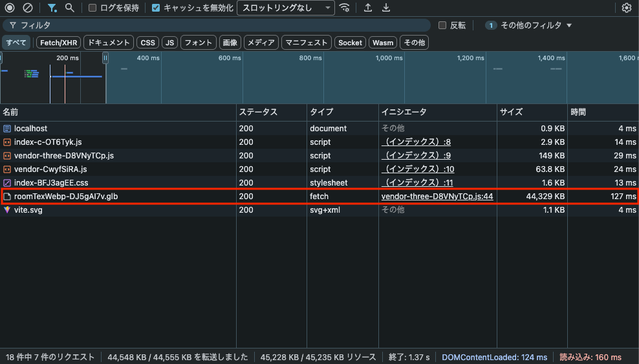639x364 pixels.
Task: Click the timeline overview right drag handle
Action: 105,58
